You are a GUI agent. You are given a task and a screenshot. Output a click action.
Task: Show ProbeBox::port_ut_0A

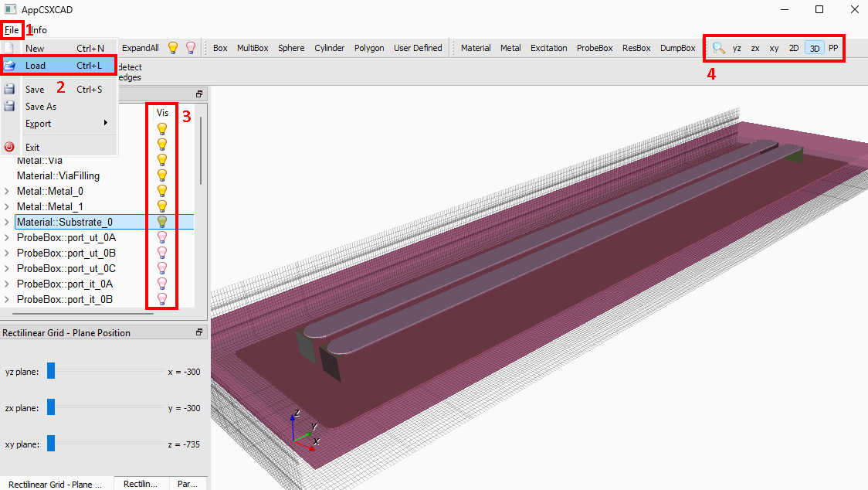[162, 237]
